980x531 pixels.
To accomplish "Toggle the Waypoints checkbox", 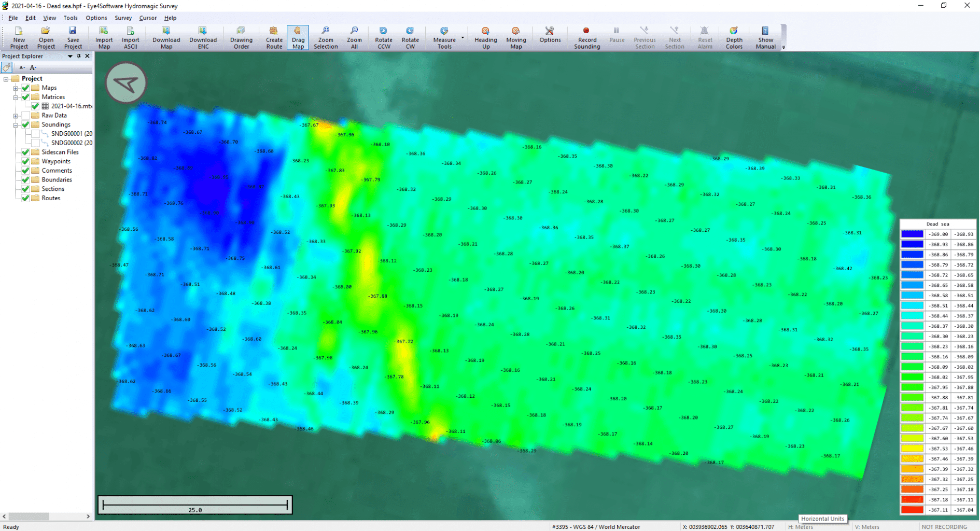I will click(25, 161).
